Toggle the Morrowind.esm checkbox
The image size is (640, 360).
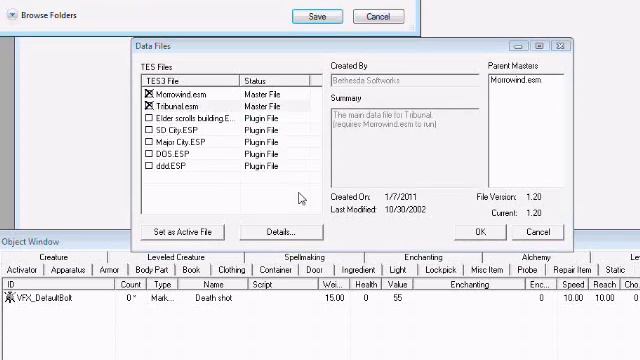click(149, 94)
